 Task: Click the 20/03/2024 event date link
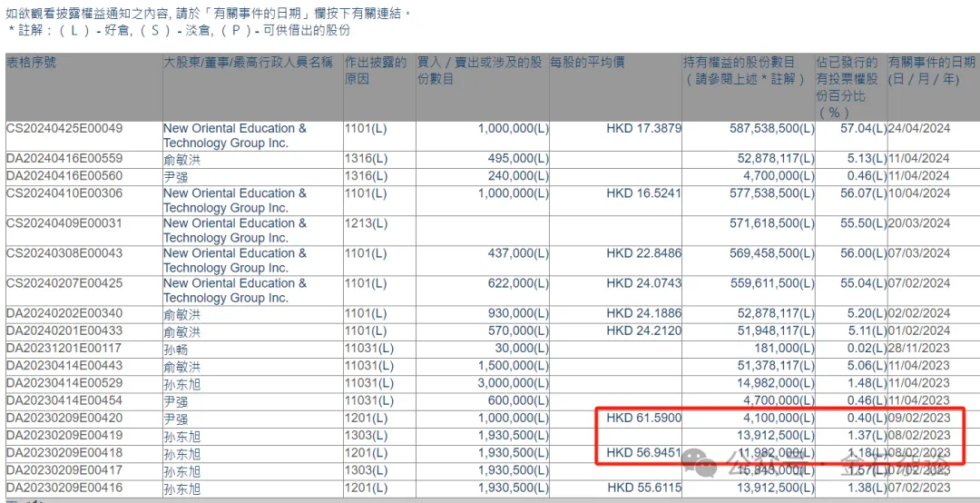[918, 223]
